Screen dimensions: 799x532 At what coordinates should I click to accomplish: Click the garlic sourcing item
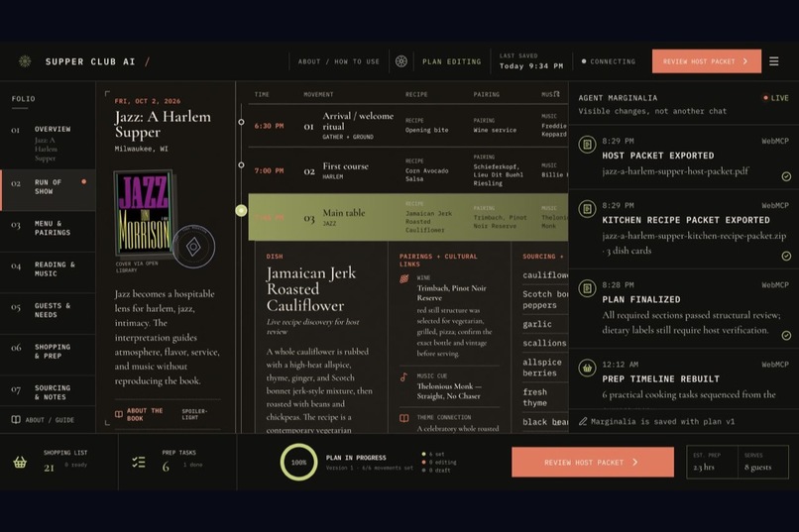(537, 324)
